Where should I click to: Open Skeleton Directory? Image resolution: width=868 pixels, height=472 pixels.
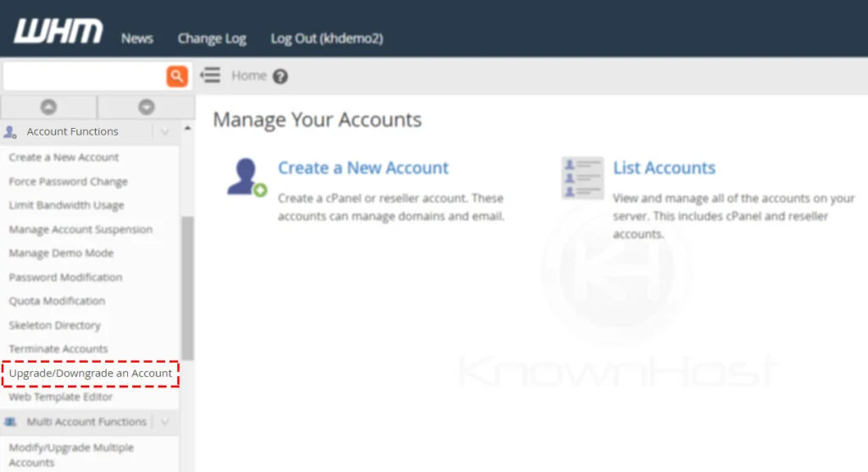click(55, 325)
